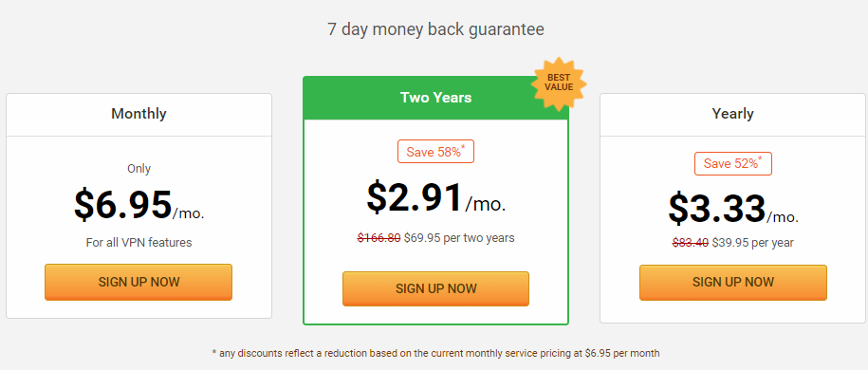Click the $39.95 per year text
This screenshot has height=370, width=868.
coord(753,243)
